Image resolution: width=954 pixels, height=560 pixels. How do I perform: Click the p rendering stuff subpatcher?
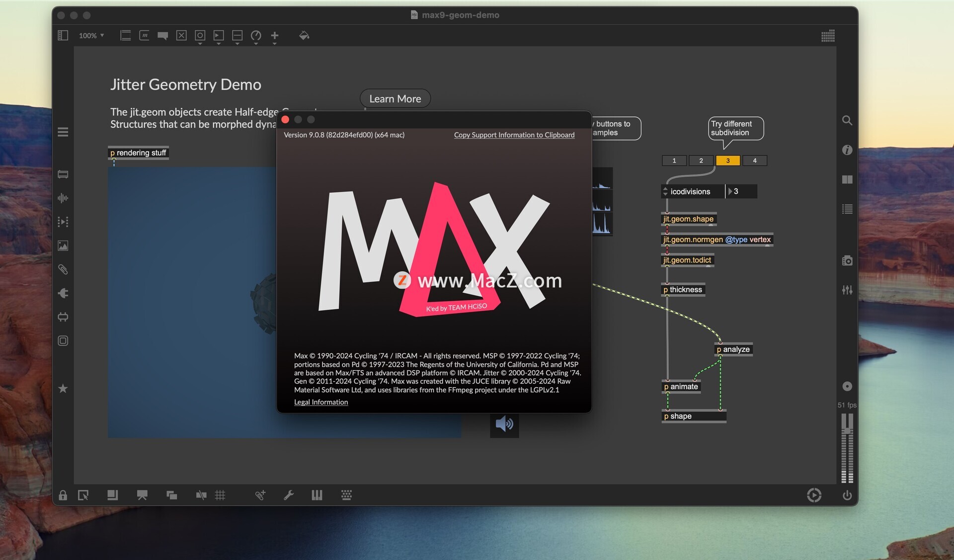tap(138, 153)
